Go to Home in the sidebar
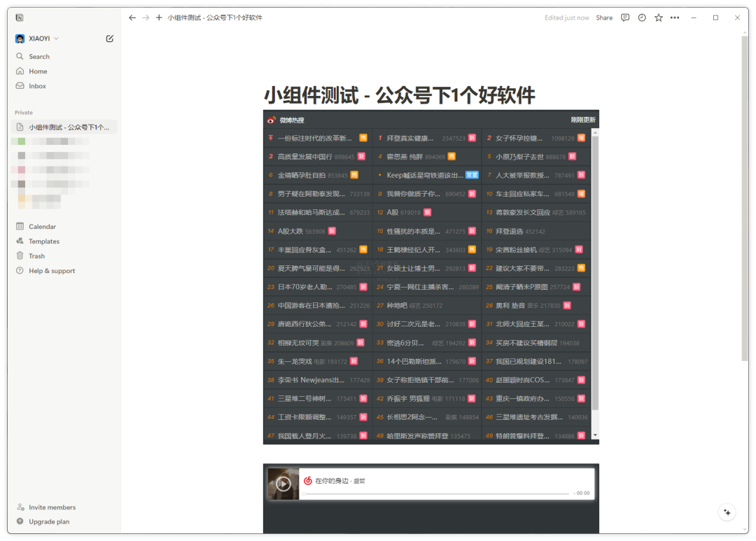This screenshot has height=541, width=756. (x=64, y=71)
